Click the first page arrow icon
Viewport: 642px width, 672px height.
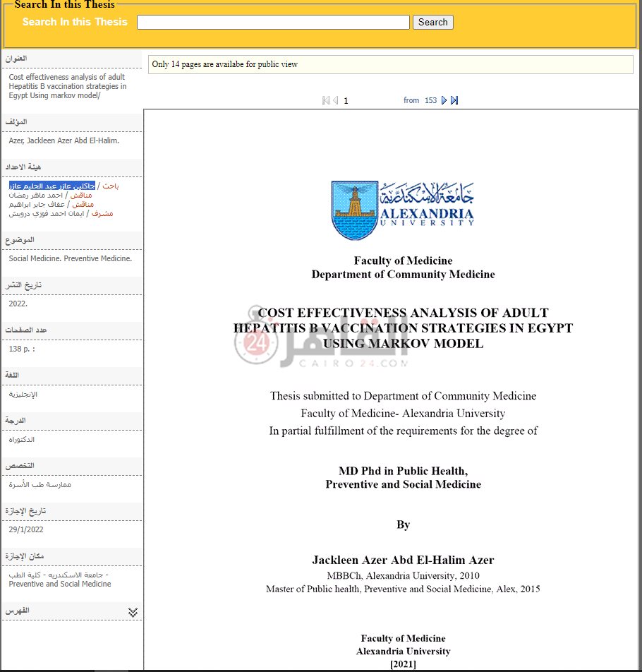(x=325, y=100)
